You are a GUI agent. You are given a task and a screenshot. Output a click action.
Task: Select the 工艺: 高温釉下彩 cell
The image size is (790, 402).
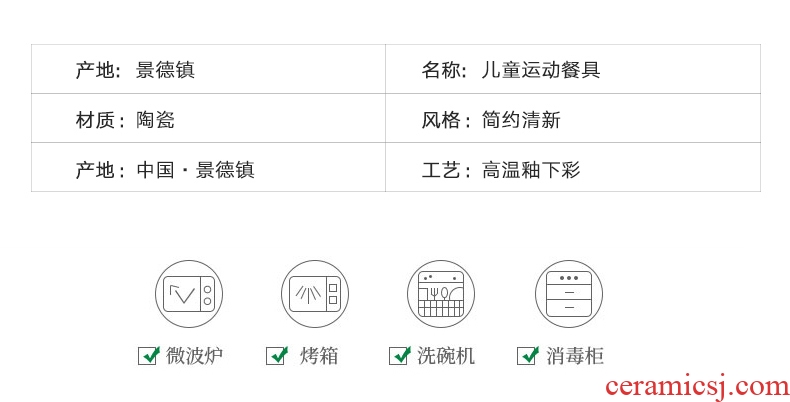(x=572, y=168)
